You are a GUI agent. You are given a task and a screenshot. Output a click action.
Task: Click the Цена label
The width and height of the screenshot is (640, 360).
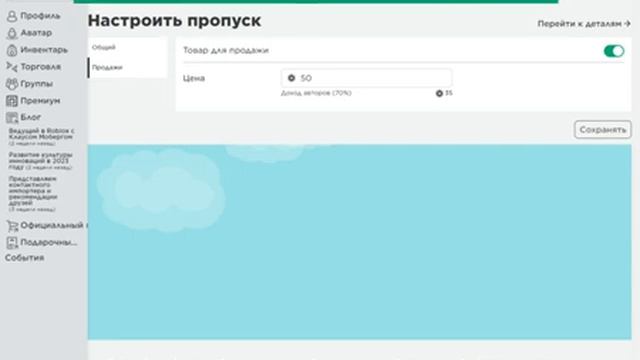194,78
